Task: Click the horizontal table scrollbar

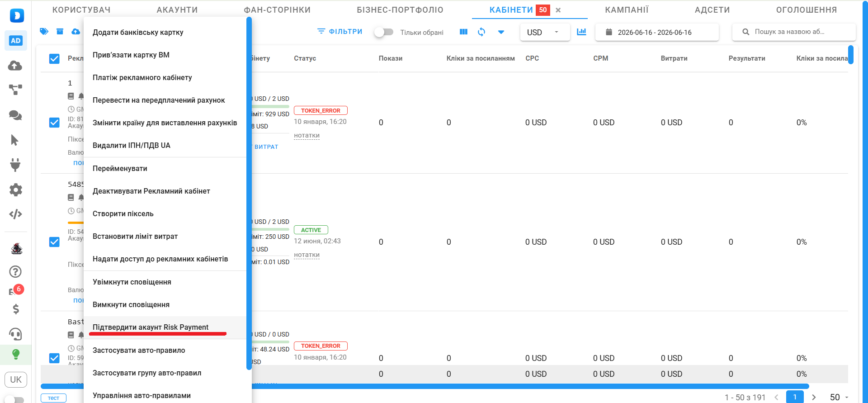Action: [x=425, y=386]
